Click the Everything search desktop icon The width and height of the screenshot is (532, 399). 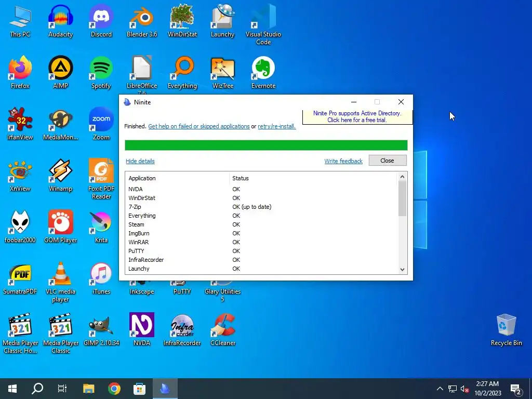[182, 72]
